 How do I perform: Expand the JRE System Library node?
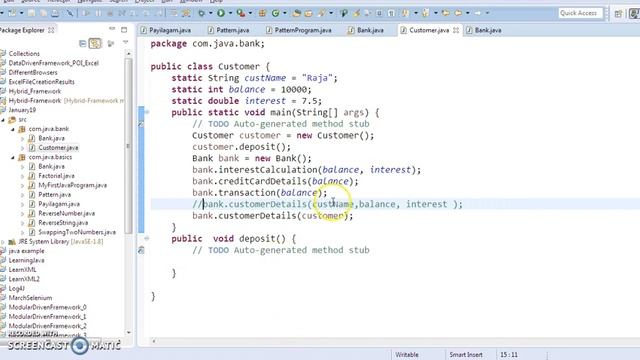[3, 242]
